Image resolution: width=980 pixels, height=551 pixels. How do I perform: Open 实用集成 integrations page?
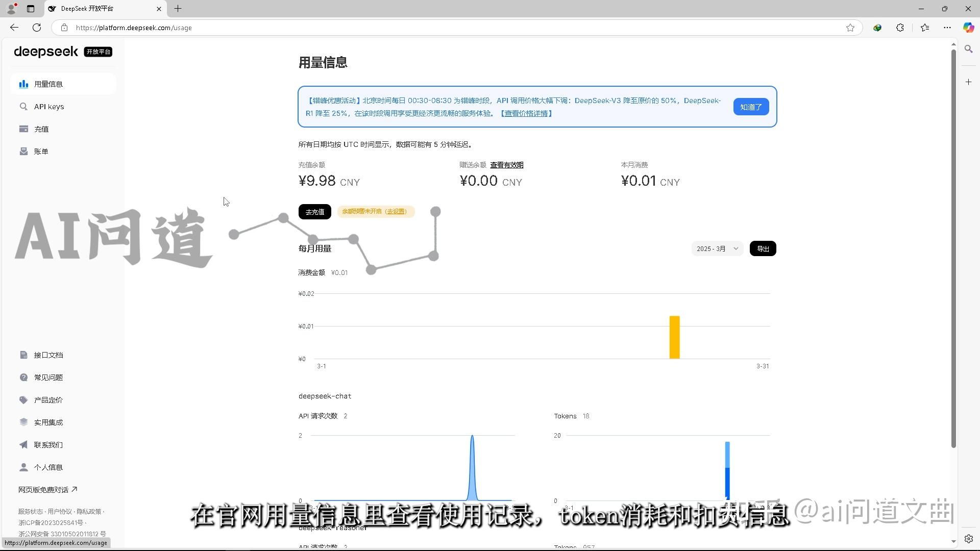click(48, 422)
